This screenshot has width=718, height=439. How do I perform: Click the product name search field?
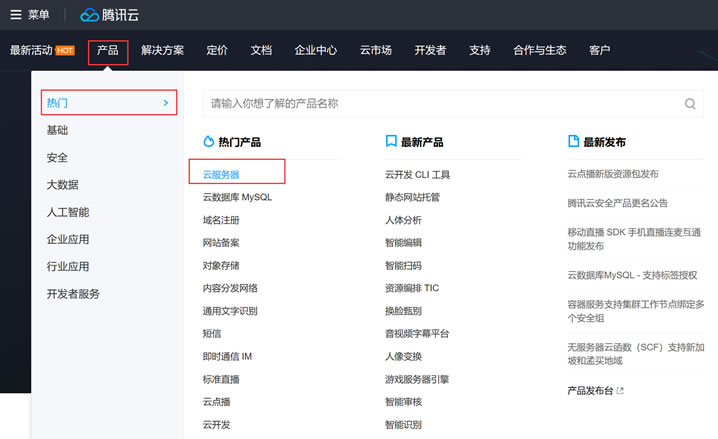tap(453, 103)
